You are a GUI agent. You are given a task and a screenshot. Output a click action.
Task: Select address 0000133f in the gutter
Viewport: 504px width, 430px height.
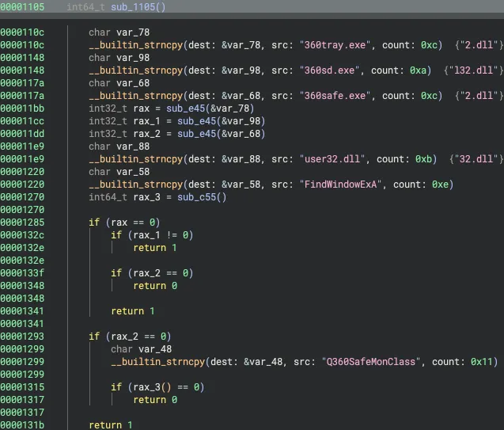point(22,273)
